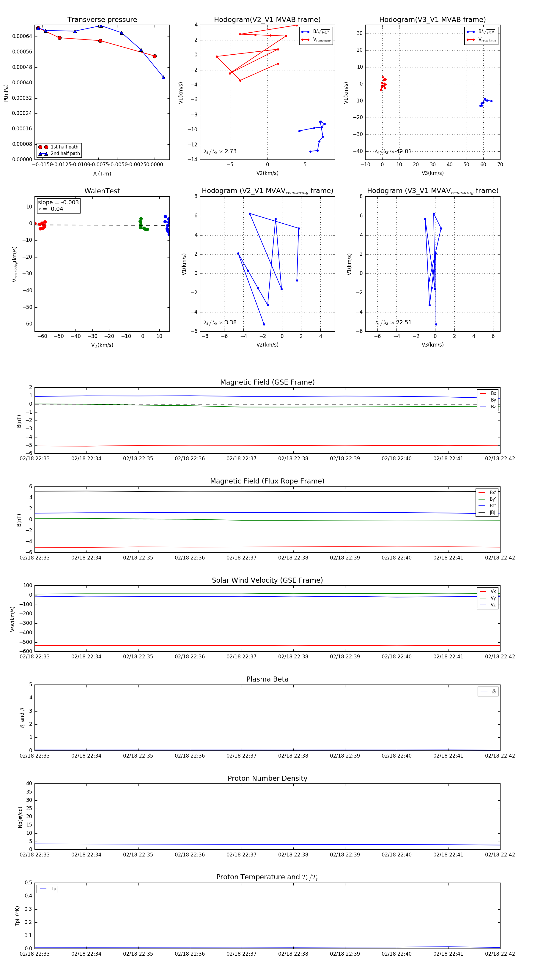The height and width of the screenshot is (980, 535).
Task: Click the 'Vz' legend entry in velocity plot
Action: [x=488, y=605]
